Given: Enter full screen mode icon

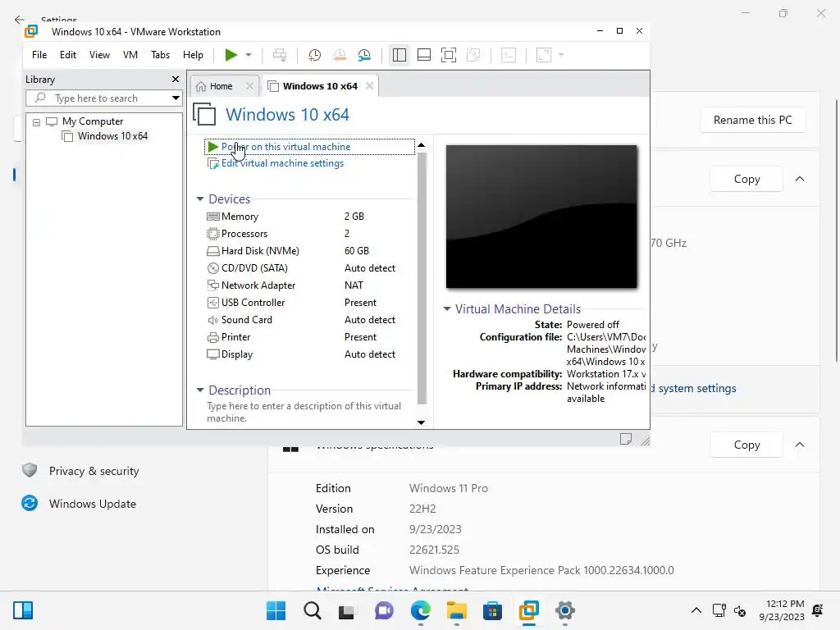Looking at the screenshot, I should (449, 55).
